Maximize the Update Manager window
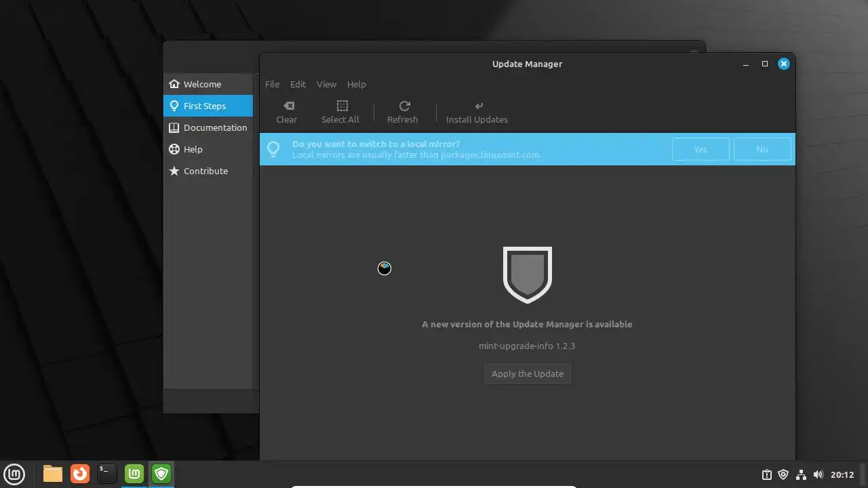Screen dimensions: 868x488 pyautogui.click(x=765, y=64)
